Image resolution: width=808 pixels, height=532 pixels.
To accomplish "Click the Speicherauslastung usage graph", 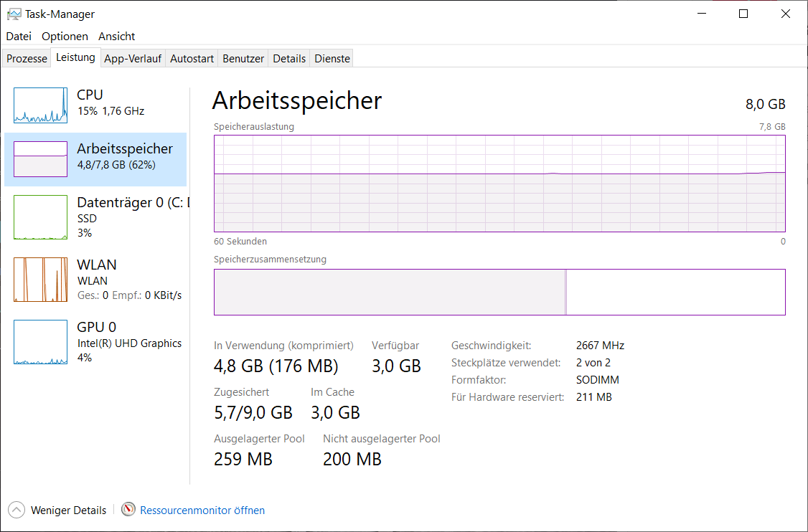I will click(499, 183).
